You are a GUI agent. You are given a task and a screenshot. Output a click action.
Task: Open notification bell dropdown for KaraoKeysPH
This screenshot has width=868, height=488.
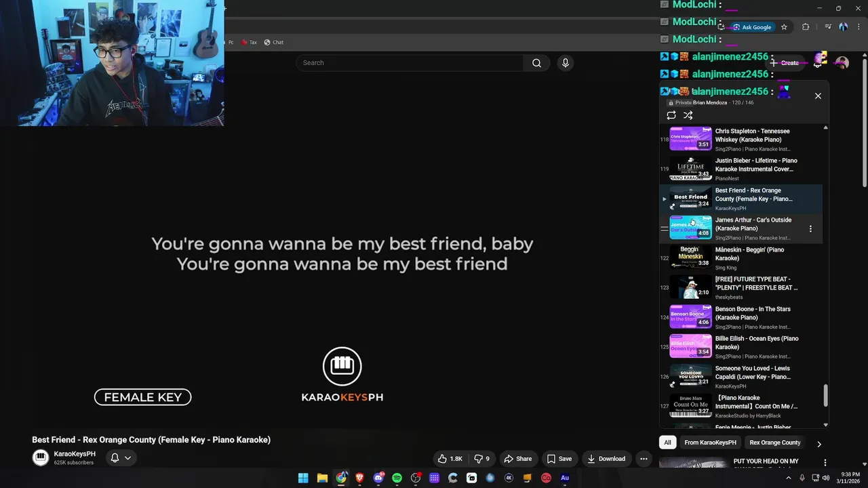coord(121,458)
